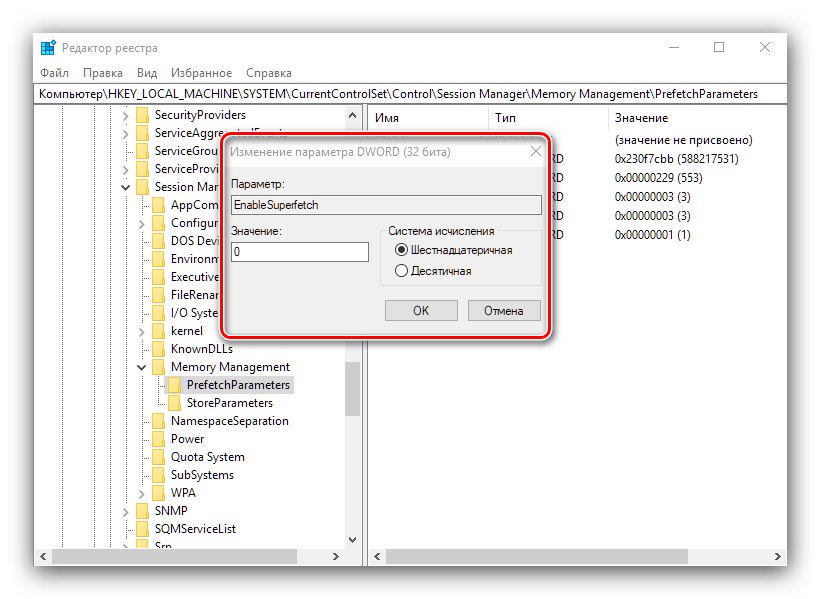Click the Memory Management folder icon
820x599 pixels.
click(158, 367)
